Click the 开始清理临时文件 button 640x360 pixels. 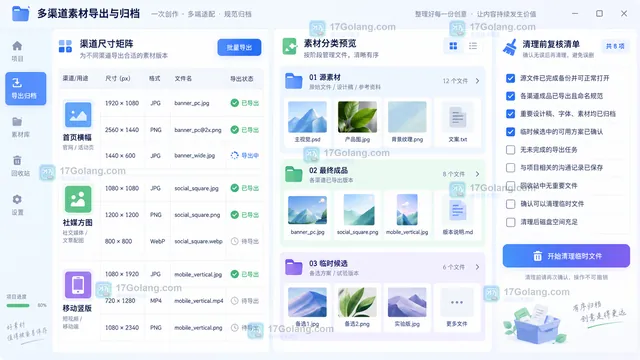click(x=566, y=256)
